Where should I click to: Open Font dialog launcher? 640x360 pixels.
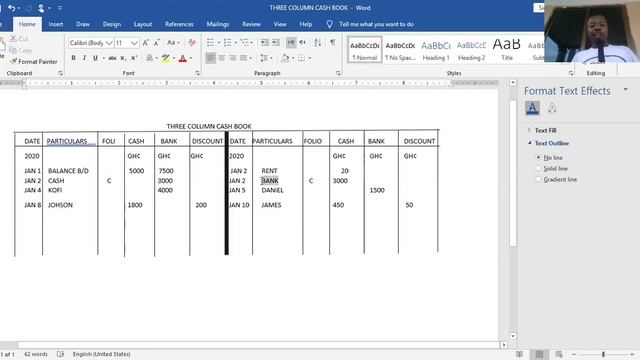point(198,73)
